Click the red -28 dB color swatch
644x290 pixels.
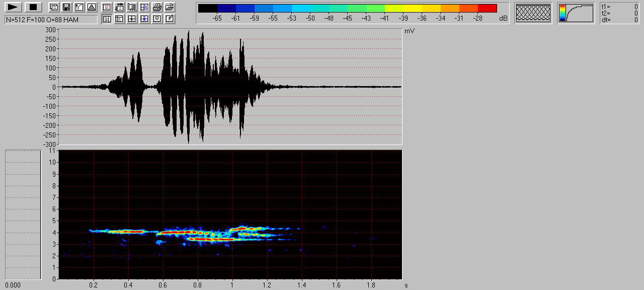click(x=487, y=9)
